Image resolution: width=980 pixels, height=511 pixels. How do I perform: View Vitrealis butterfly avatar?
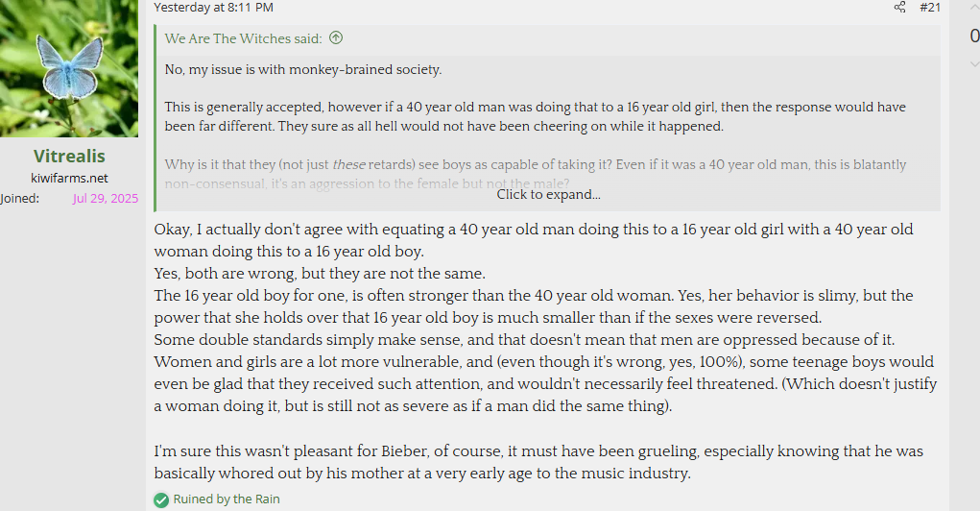pos(69,69)
